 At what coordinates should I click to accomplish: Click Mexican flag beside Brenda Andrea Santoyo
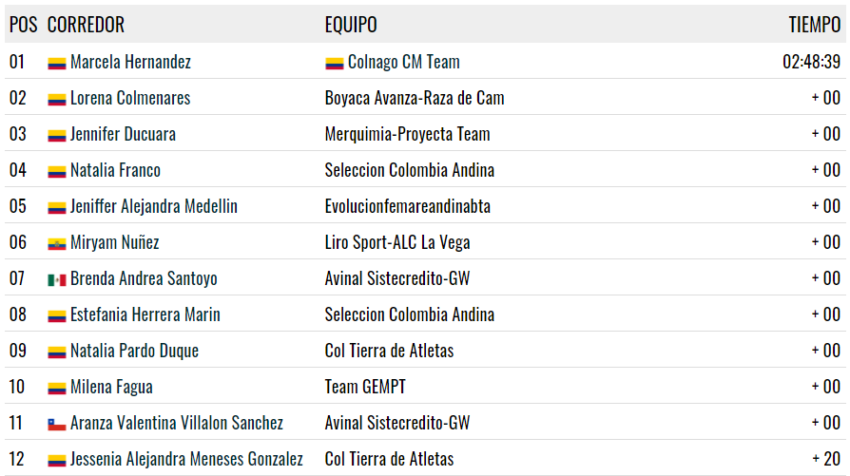pos(57,280)
